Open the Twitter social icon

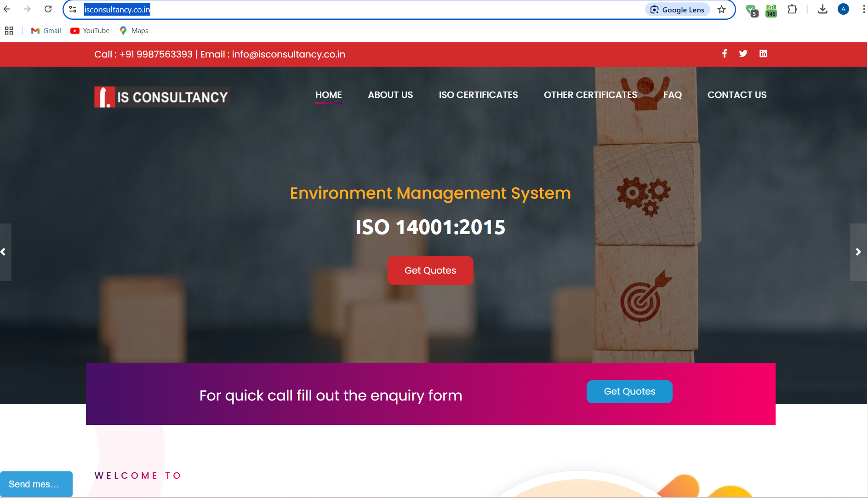743,54
